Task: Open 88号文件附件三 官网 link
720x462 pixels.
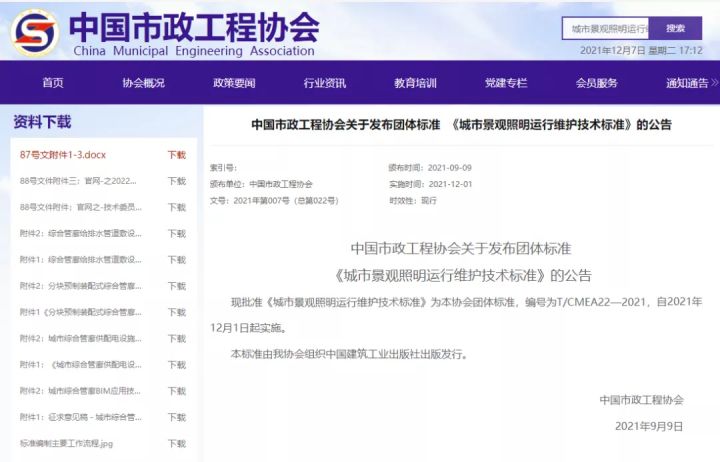Action: (x=80, y=181)
